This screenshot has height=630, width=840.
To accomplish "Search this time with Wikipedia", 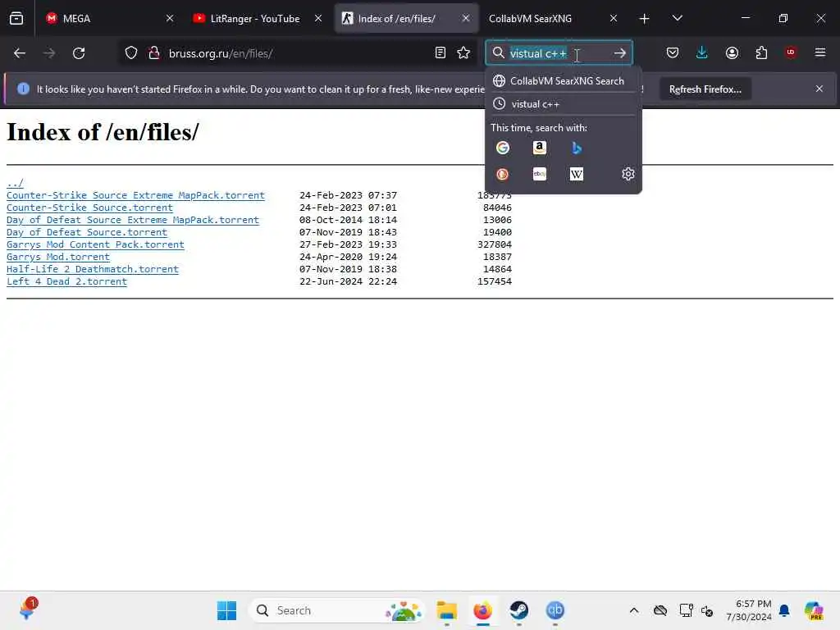I will [577, 174].
